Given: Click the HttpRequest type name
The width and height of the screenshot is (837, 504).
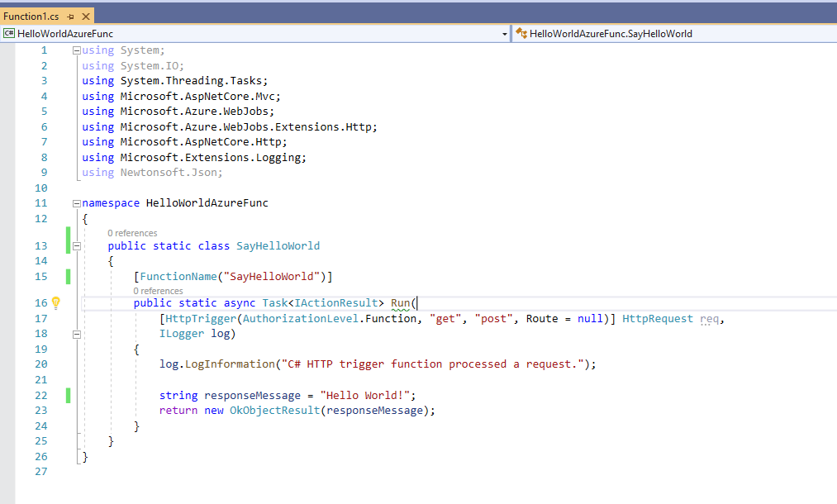Looking at the screenshot, I should [658, 319].
